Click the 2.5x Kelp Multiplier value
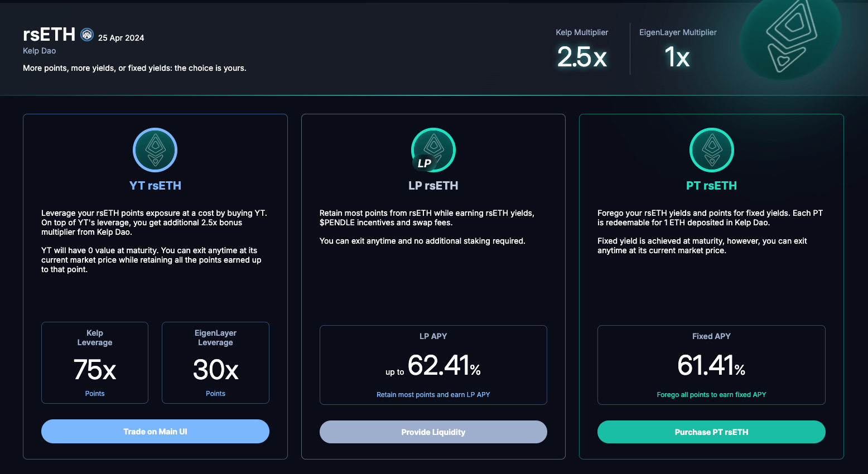Screen dimensions: 868x474 [x=582, y=57]
